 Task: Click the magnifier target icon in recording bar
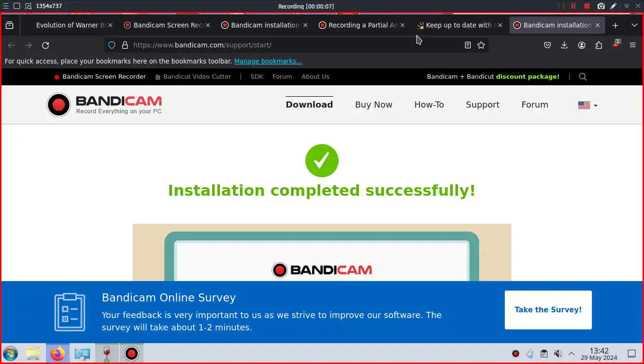(x=28, y=6)
